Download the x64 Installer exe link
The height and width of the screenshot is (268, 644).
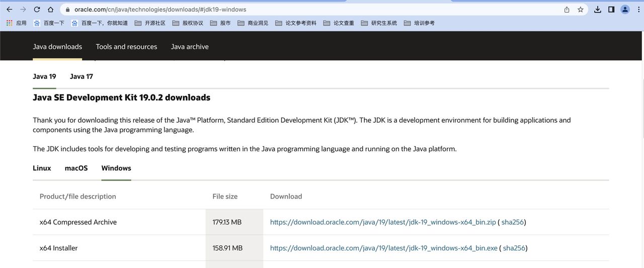383,248
